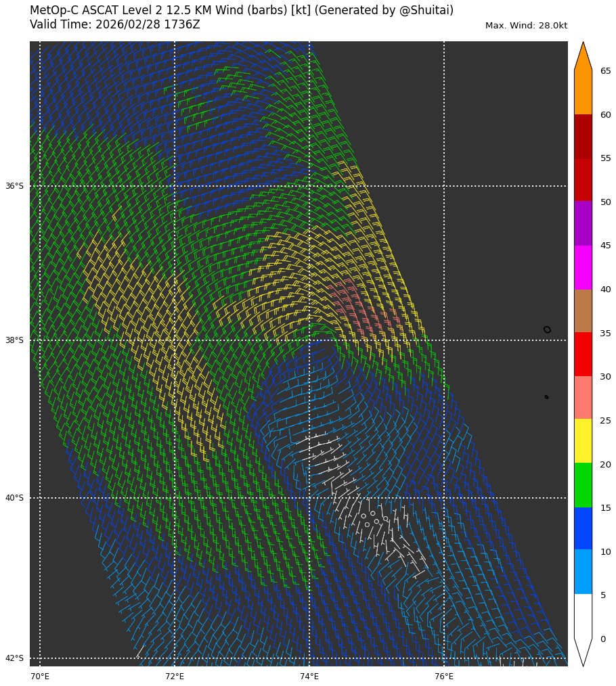This screenshot has width=616, height=686.
Task: Click the smaller island outline below 38°S
Action: (x=546, y=397)
